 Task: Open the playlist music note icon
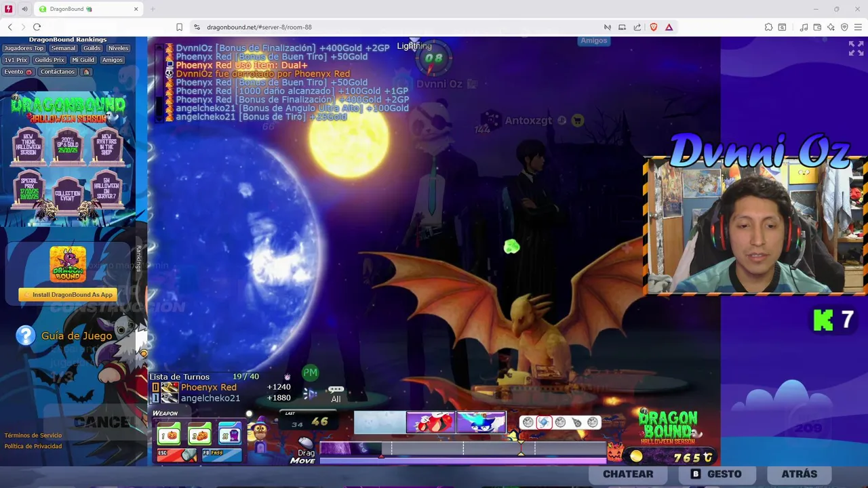point(804,27)
